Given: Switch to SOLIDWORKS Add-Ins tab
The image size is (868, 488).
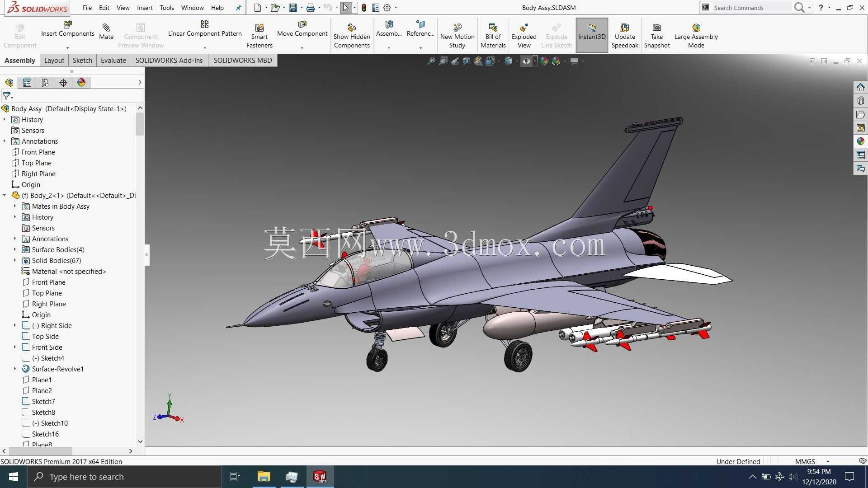Looking at the screenshot, I should [169, 60].
